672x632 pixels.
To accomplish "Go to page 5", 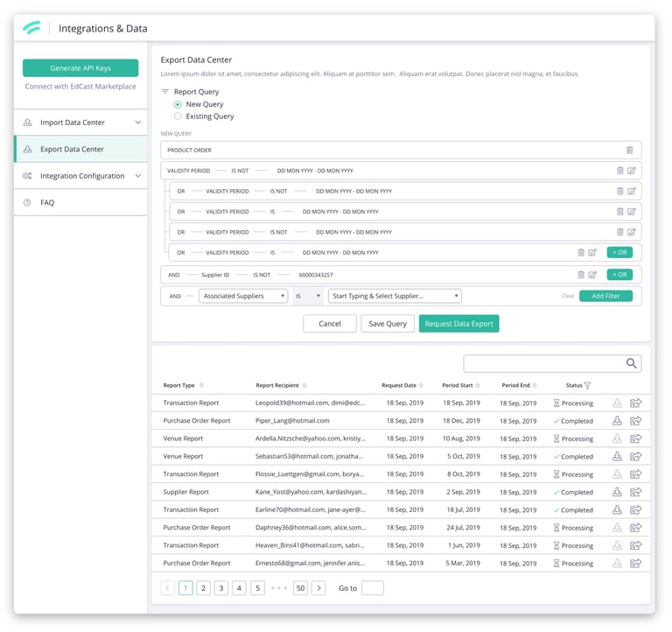I will 257,588.
